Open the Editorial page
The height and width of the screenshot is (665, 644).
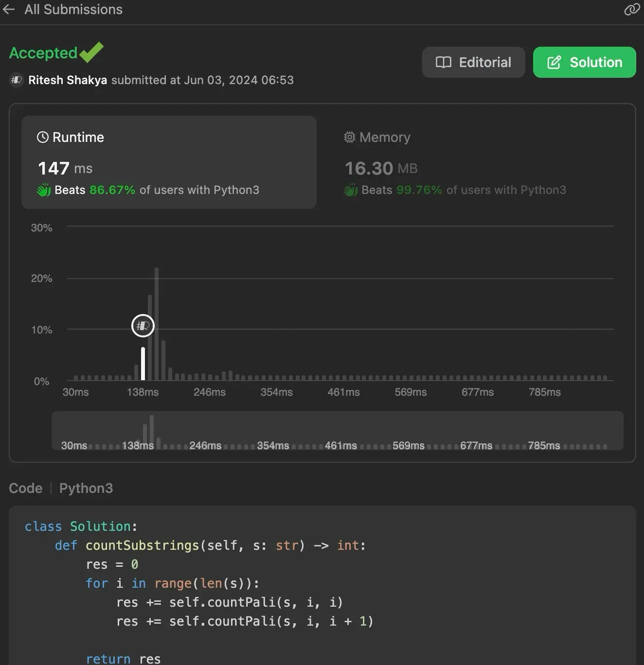[473, 62]
